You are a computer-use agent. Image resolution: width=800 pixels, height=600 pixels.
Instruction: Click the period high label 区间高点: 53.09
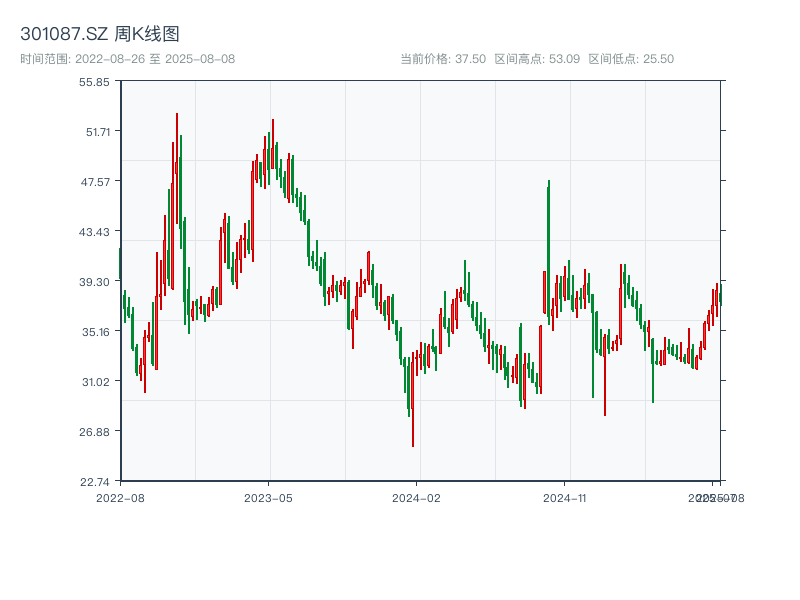click(x=537, y=59)
